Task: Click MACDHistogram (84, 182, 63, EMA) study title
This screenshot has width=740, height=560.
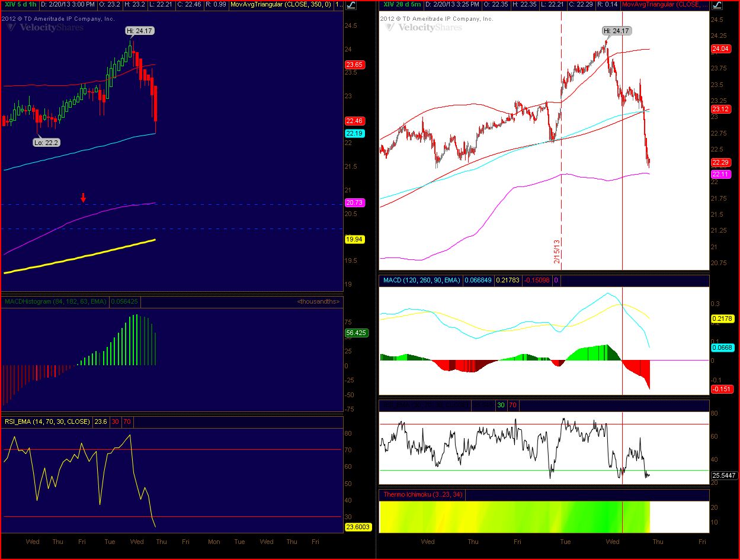Action: [56, 301]
